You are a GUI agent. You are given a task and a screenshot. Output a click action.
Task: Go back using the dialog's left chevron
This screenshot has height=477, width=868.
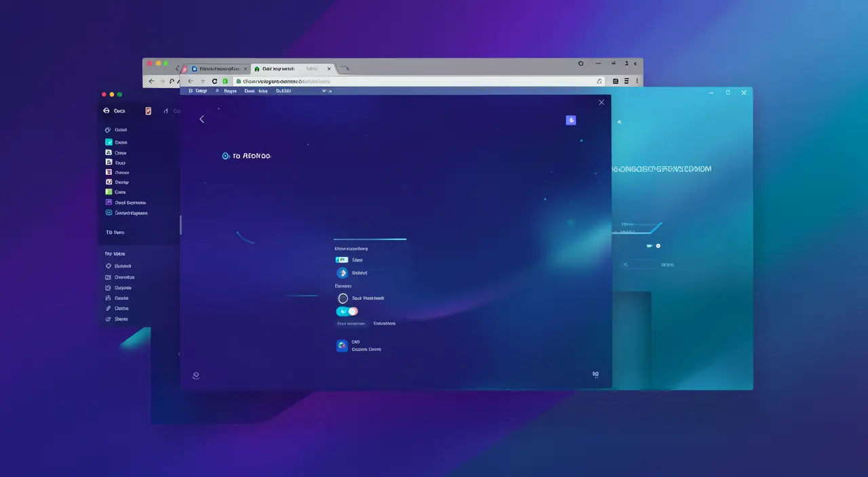pyautogui.click(x=201, y=119)
